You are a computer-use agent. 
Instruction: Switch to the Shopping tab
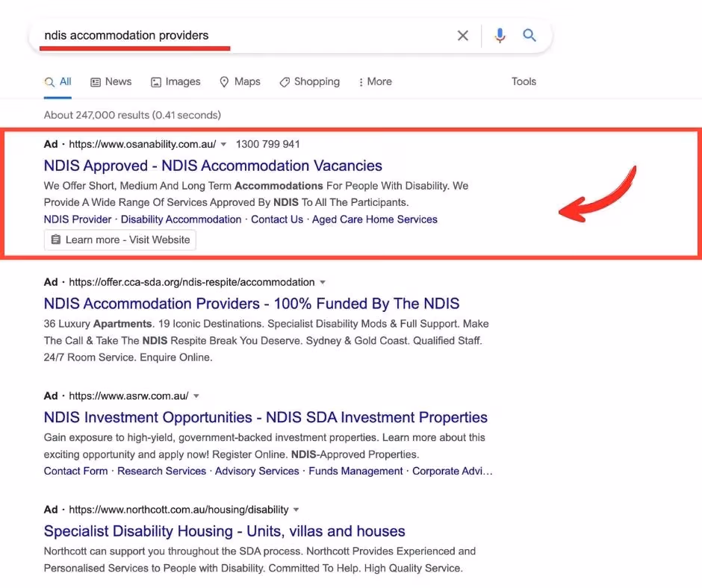point(309,82)
